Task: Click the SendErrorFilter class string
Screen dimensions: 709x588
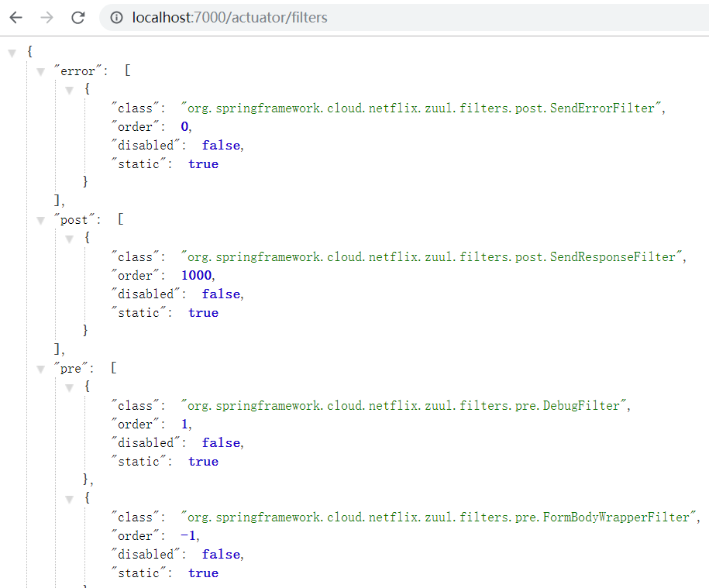Action: tap(421, 108)
